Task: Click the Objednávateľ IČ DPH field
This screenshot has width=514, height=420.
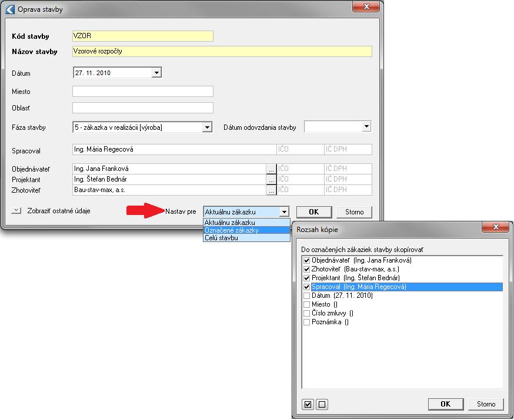Action: click(348, 169)
